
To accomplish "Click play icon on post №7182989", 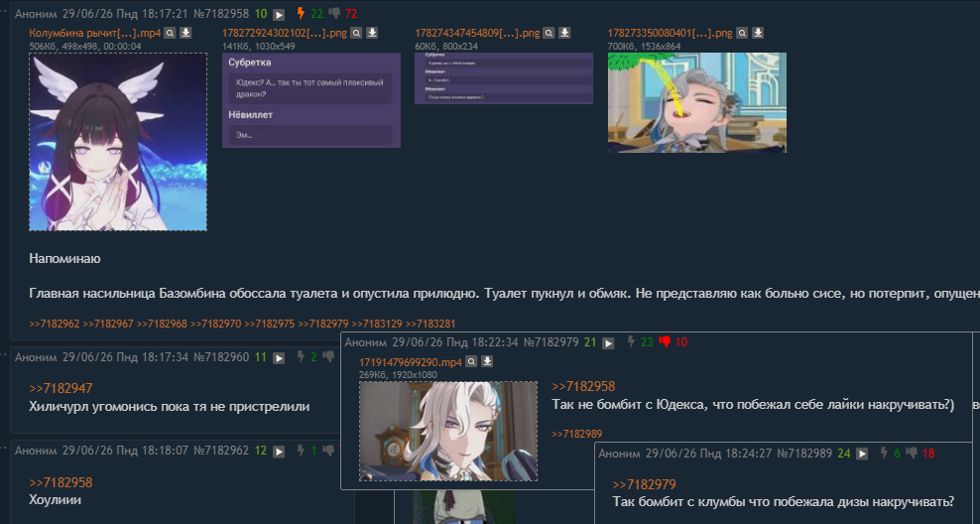I will coord(862,454).
